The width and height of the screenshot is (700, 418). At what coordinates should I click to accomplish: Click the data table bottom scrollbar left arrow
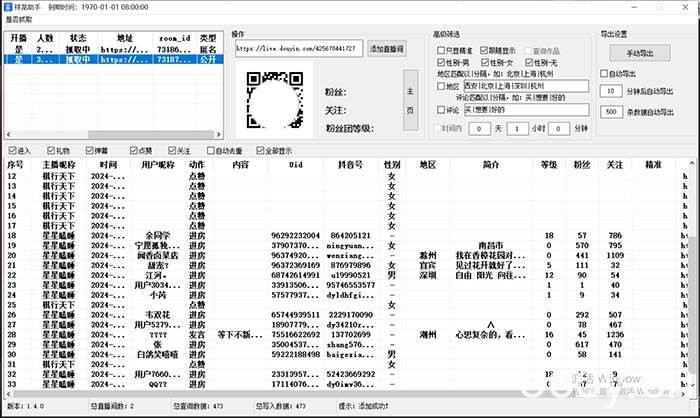[8, 394]
